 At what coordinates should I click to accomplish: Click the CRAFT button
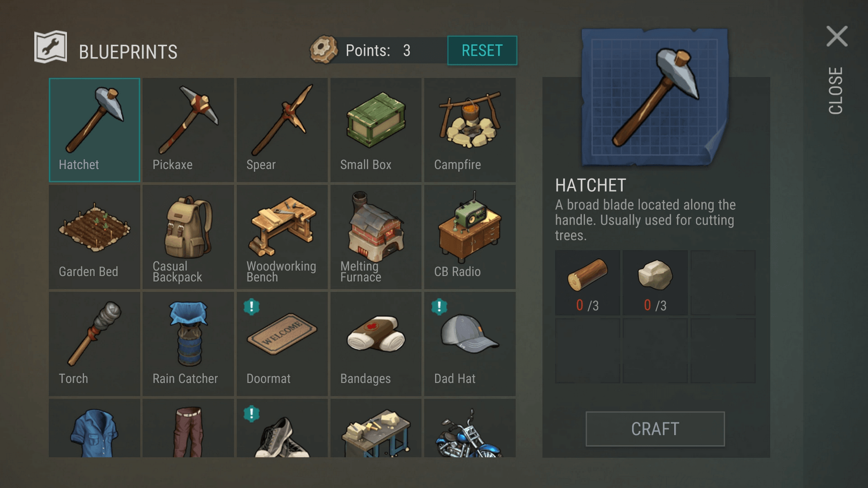[x=655, y=429]
